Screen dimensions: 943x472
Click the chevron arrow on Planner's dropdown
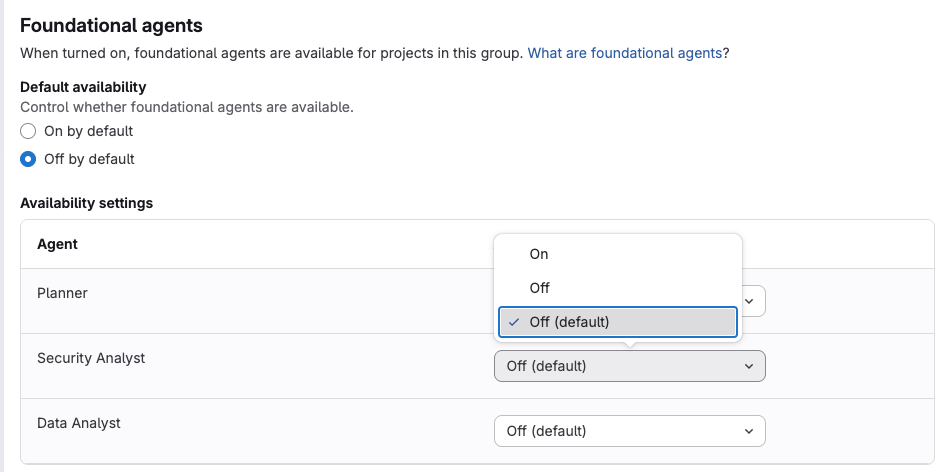tap(750, 301)
